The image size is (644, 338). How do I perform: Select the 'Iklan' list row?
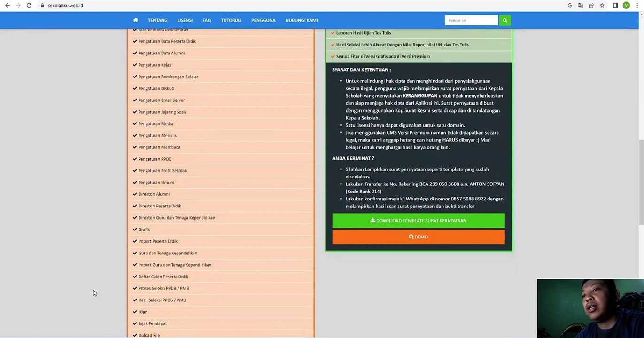click(x=221, y=312)
